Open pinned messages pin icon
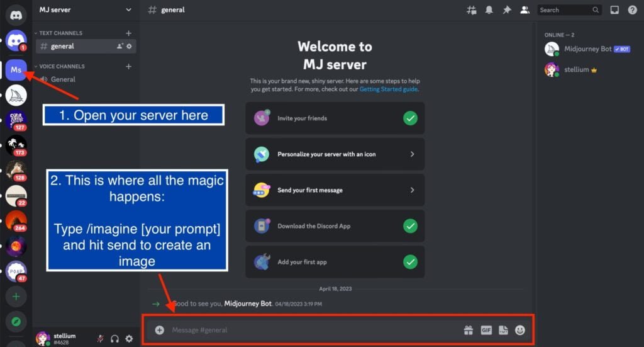 507,10
